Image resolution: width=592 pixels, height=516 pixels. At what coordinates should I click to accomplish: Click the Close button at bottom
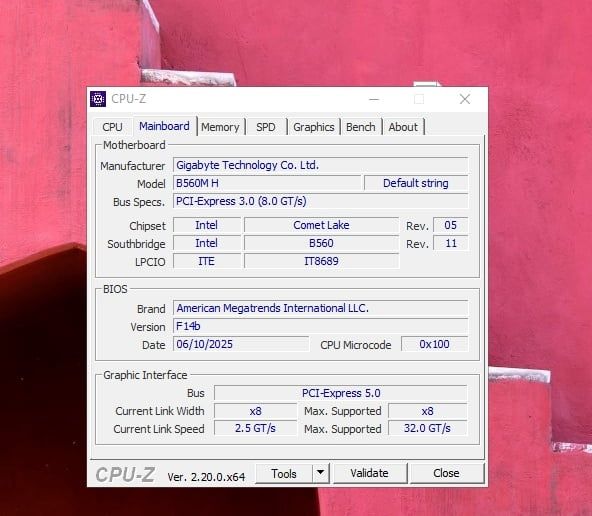pos(446,473)
